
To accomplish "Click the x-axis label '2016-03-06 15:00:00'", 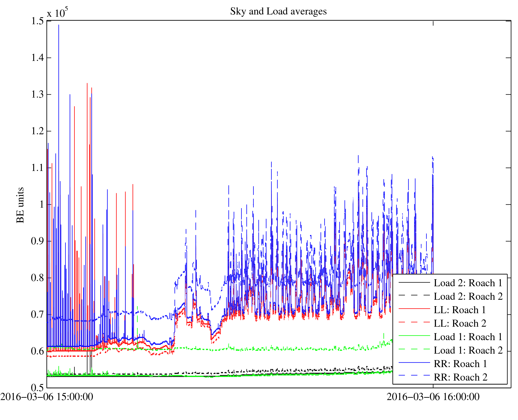I will pyautogui.click(x=47, y=397).
